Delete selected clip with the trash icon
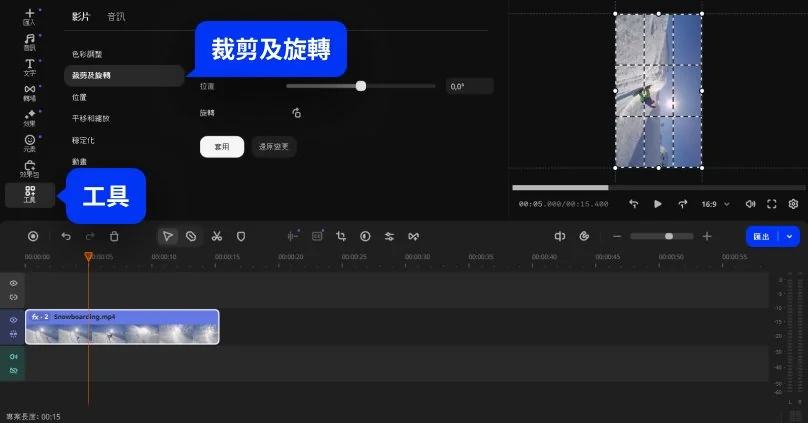Viewport: 808px width, 423px height. click(114, 236)
